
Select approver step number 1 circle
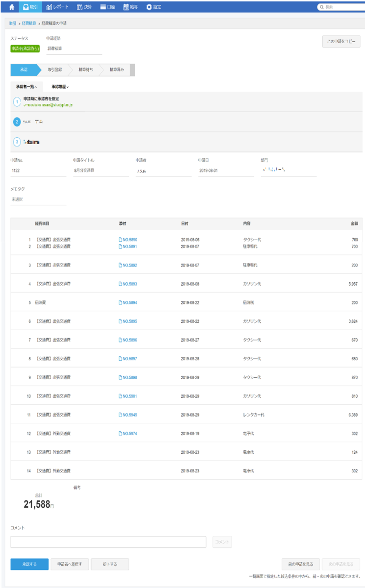(17, 102)
